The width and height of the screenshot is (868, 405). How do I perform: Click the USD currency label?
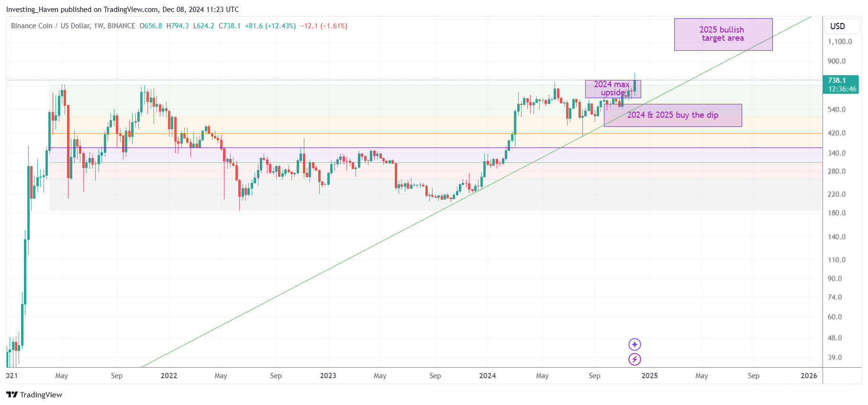[837, 26]
